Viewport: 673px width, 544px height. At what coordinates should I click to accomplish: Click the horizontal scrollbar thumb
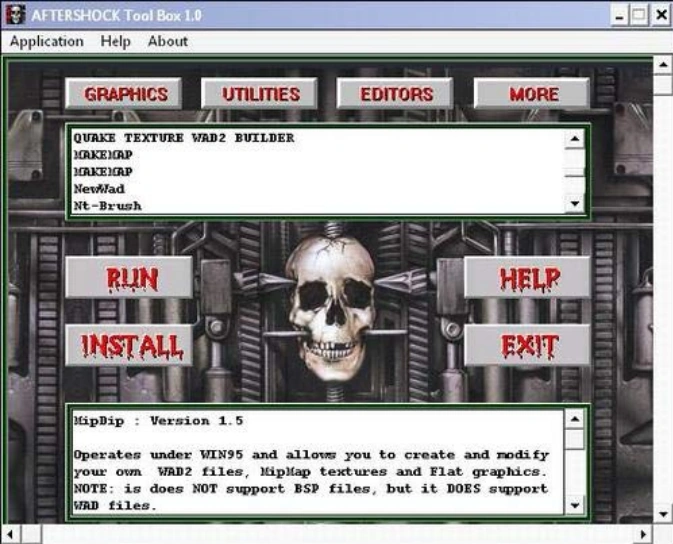tap(31, 534)
